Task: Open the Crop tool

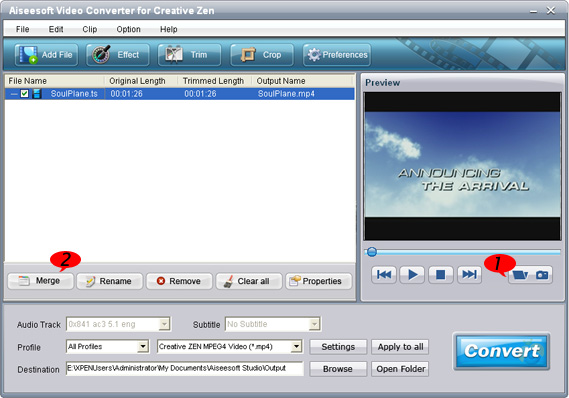Action: (x=262, y=55)
